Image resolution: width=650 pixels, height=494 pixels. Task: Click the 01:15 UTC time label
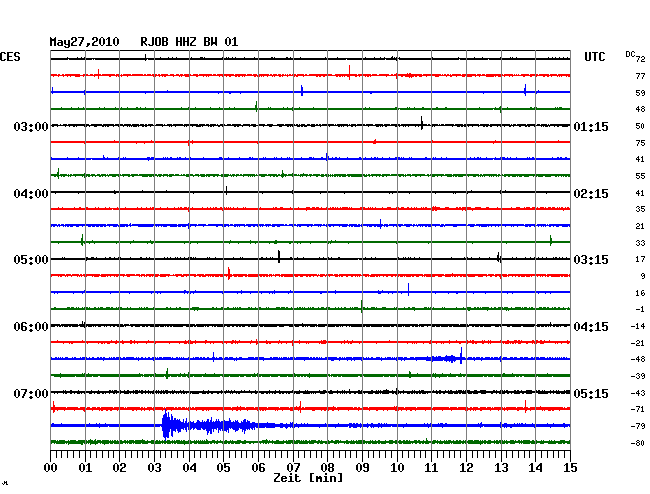pos(591,126)
